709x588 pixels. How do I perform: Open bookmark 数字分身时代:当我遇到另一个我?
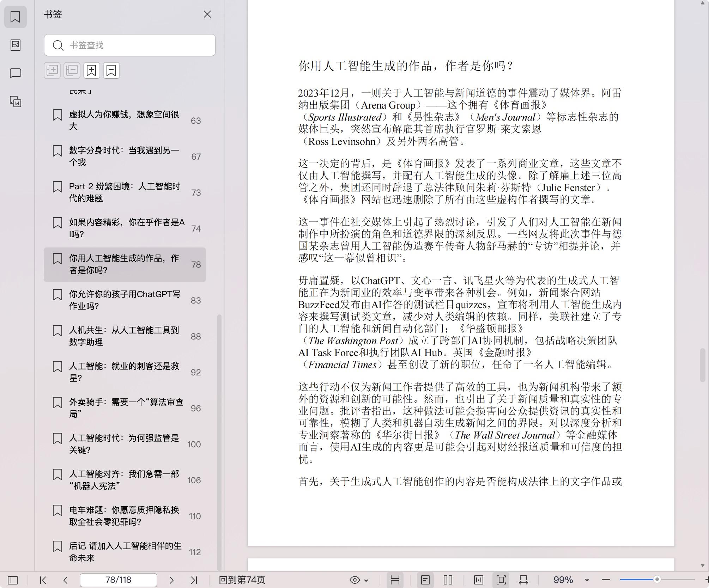[x=125, y=157]
